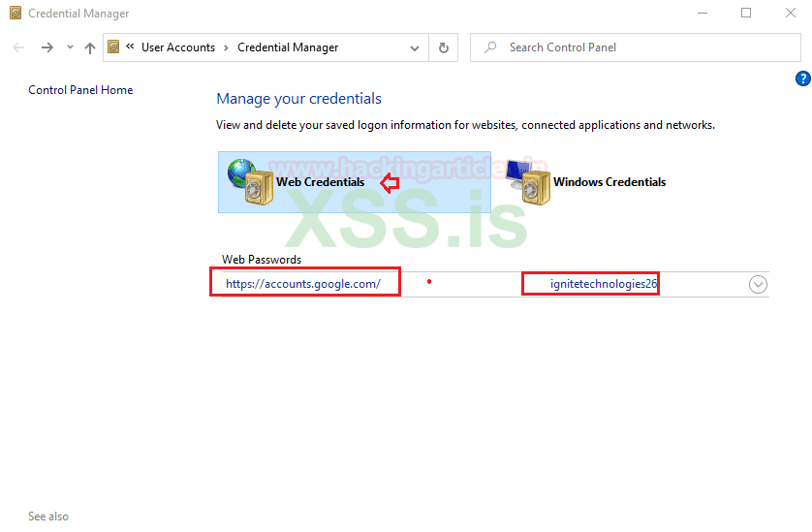Click the search magnifier icon
The image size is (812, 532).
click(x=490, y=47)
